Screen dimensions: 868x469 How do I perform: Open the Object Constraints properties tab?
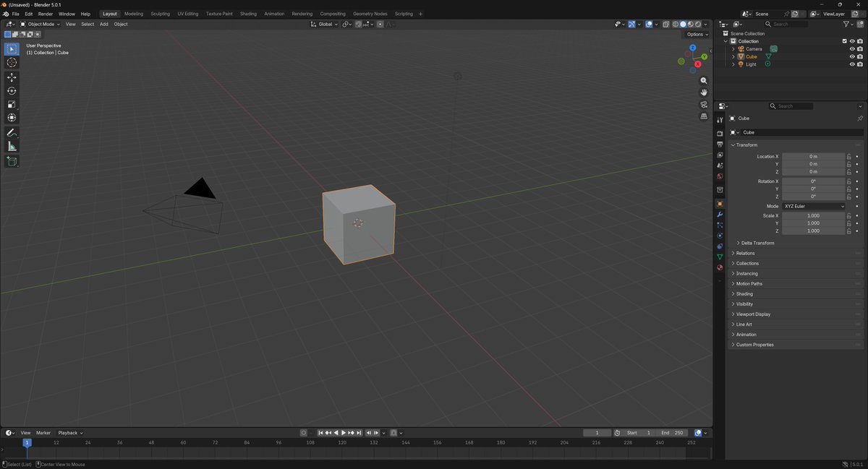(x=720, y=246)
